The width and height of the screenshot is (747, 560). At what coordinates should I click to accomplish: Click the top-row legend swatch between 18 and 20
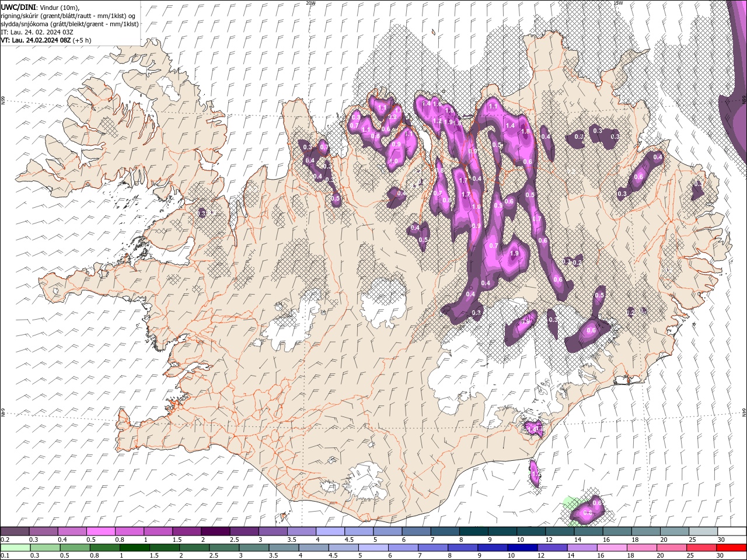645,531
